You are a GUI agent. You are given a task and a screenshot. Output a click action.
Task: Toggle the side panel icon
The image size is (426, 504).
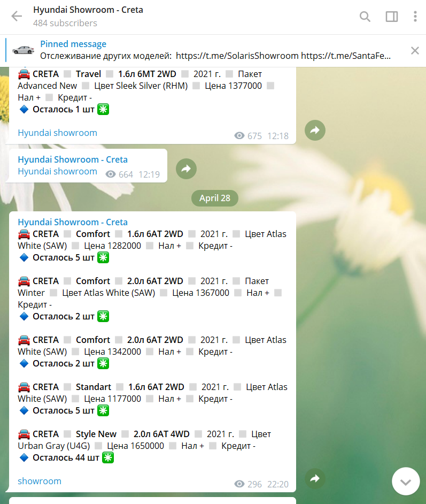tap(392, 17)
